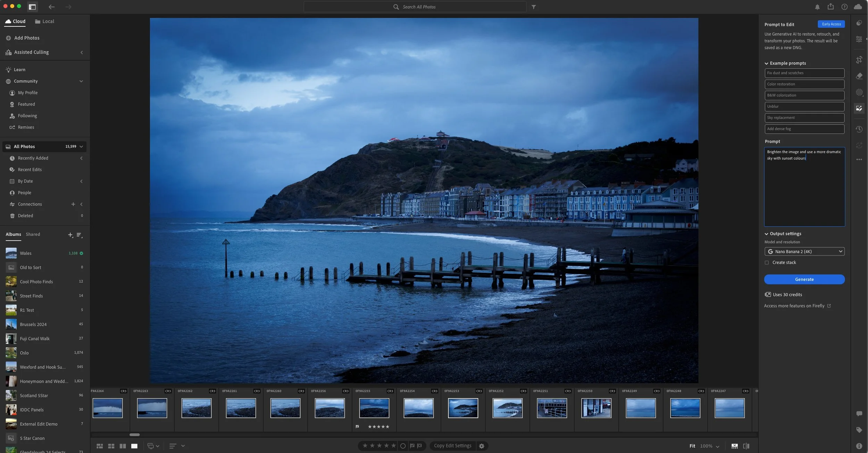Switch to the Local tab
Screen dimensions: 868x453
click(x=44, y=22)
